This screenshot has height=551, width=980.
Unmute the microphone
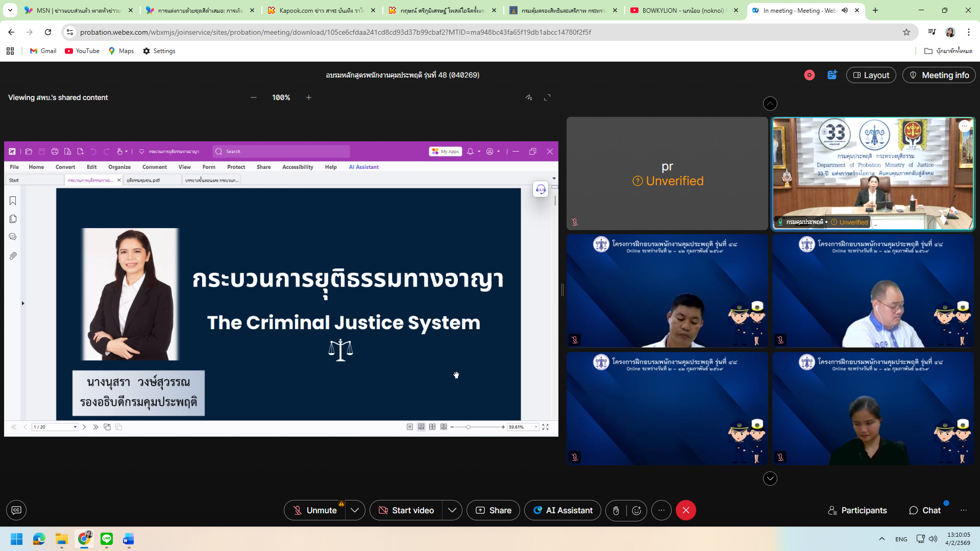(x=314, y=511)
